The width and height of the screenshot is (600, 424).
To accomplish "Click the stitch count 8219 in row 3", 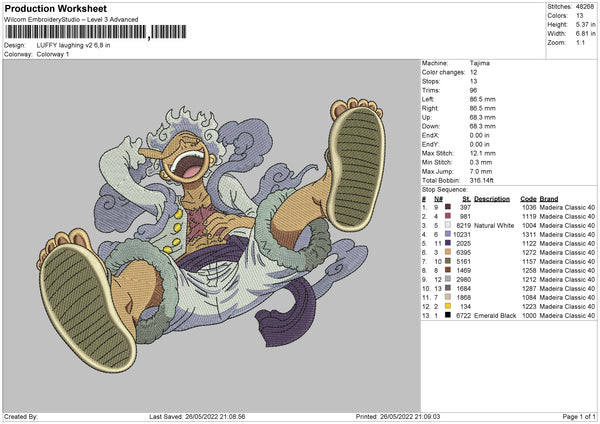I will (x=463, y=225).
